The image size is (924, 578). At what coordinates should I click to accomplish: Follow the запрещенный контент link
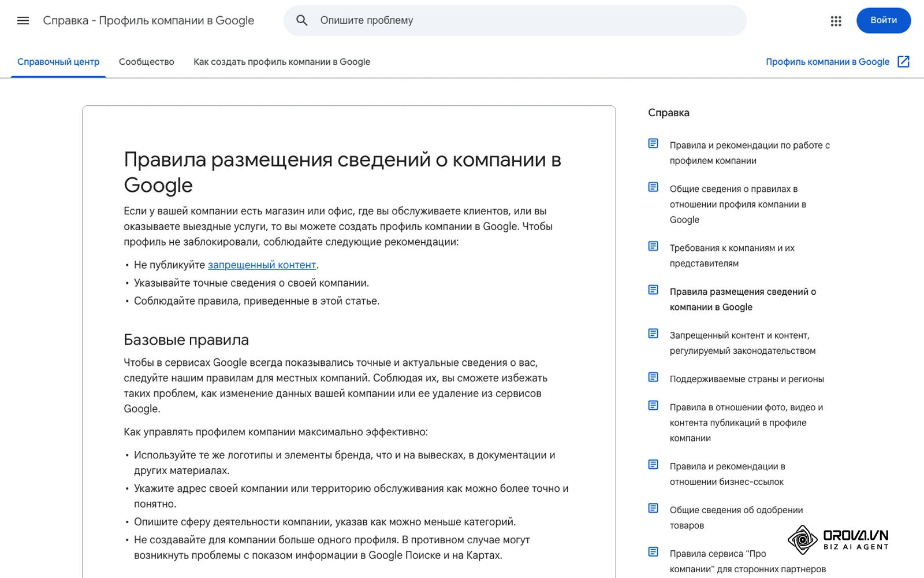click(x=262, y=265)
